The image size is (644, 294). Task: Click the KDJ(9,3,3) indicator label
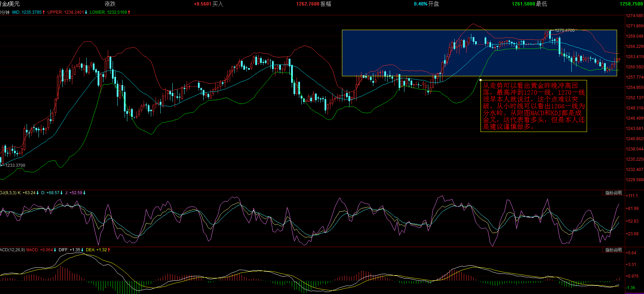point(8,193)
